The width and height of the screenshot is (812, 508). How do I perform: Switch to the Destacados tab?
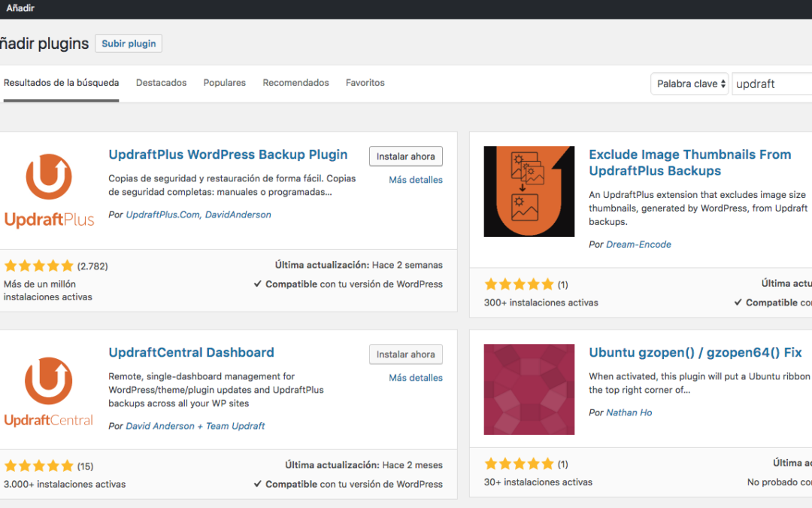coord(161,83)
